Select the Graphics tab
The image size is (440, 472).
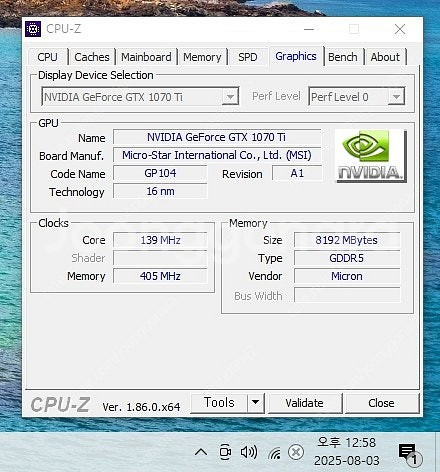(296, 56)
